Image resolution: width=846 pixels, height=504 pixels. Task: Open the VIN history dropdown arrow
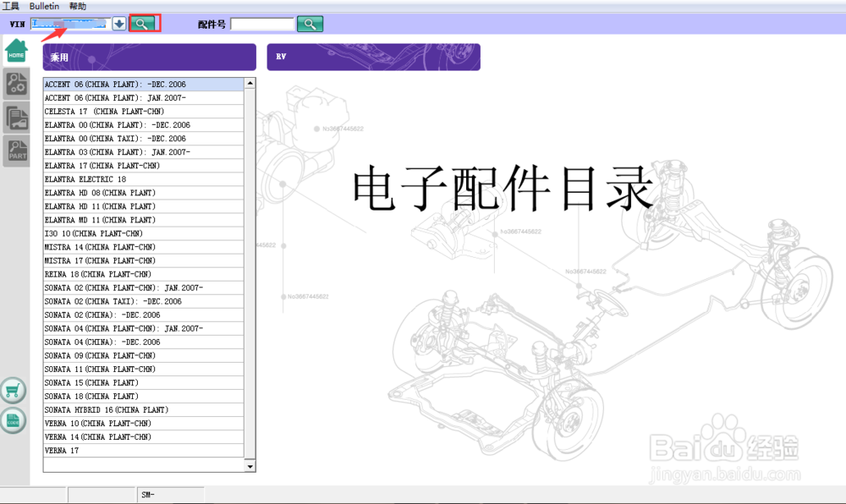[x=119, y=24]
